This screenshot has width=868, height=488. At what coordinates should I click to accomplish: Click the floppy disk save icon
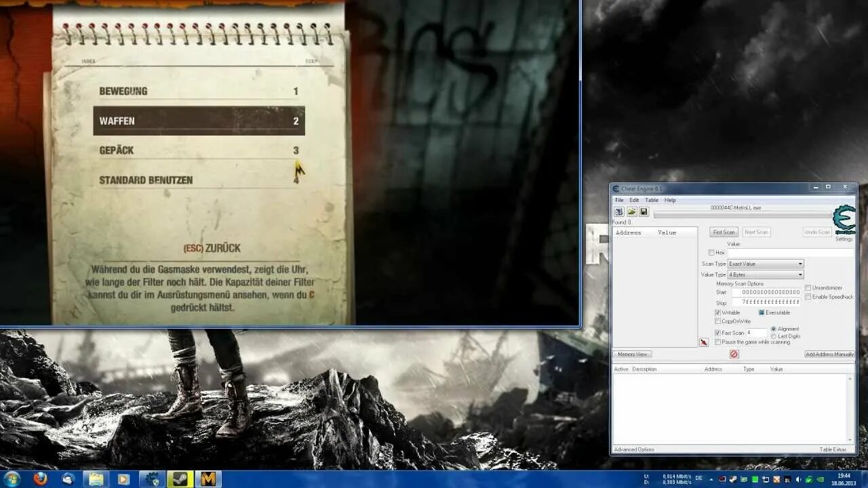[x=644, y=211]
